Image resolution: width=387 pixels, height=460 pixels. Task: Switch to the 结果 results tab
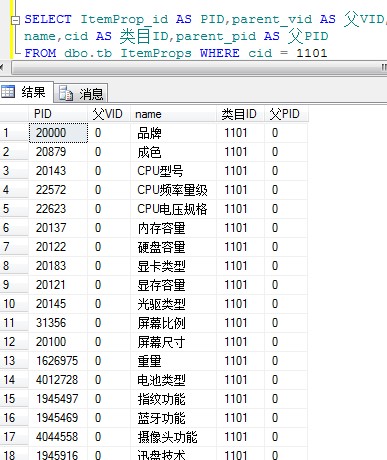(26, 92)
